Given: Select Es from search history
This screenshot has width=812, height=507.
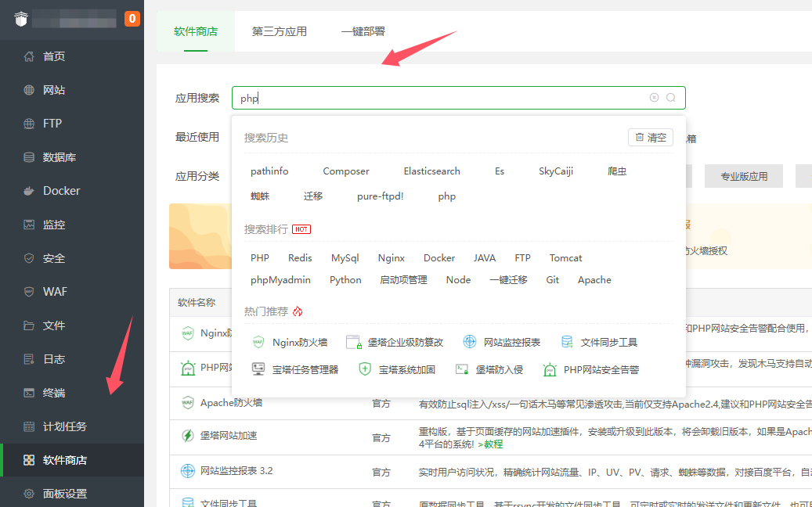Looking at the screenshot, I should pos(500,171).
